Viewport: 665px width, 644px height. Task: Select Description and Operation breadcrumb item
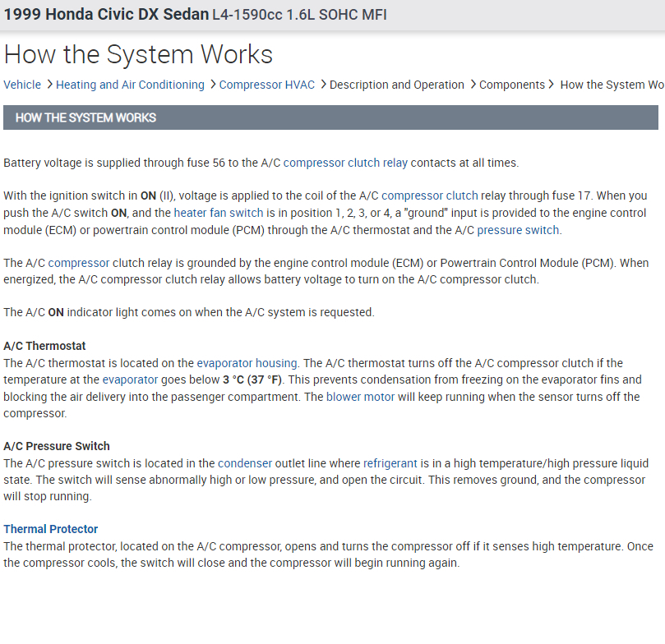point(396,85)
